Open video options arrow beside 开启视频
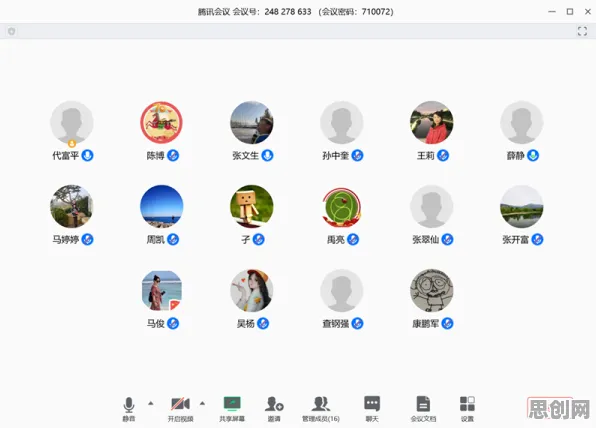The image size is (596, 428). pyautogui.click(x=203, y=403)
